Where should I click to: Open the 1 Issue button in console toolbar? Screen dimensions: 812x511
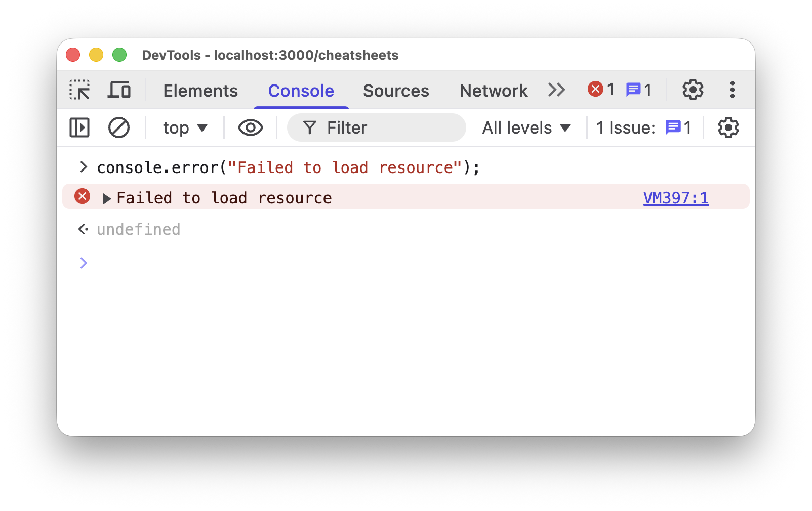click(x=643, y=127)
